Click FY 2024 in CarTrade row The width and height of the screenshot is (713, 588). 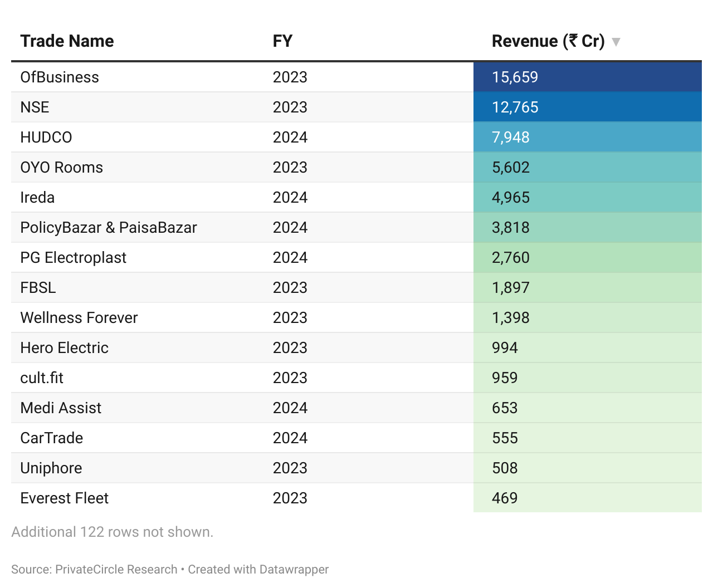click(290, 438)
